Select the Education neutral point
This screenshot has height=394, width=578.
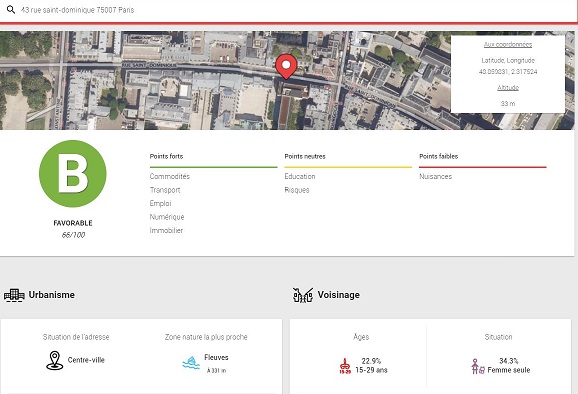click(300, 177)
